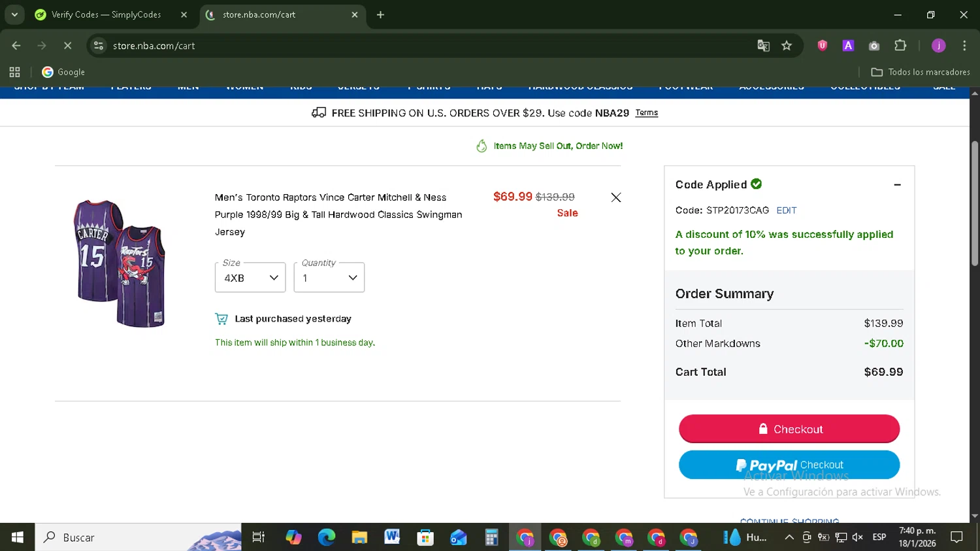Screen dimensions: 980x551
Task: Open Calculator from the taskbar
Action: (x=491, y=537)
